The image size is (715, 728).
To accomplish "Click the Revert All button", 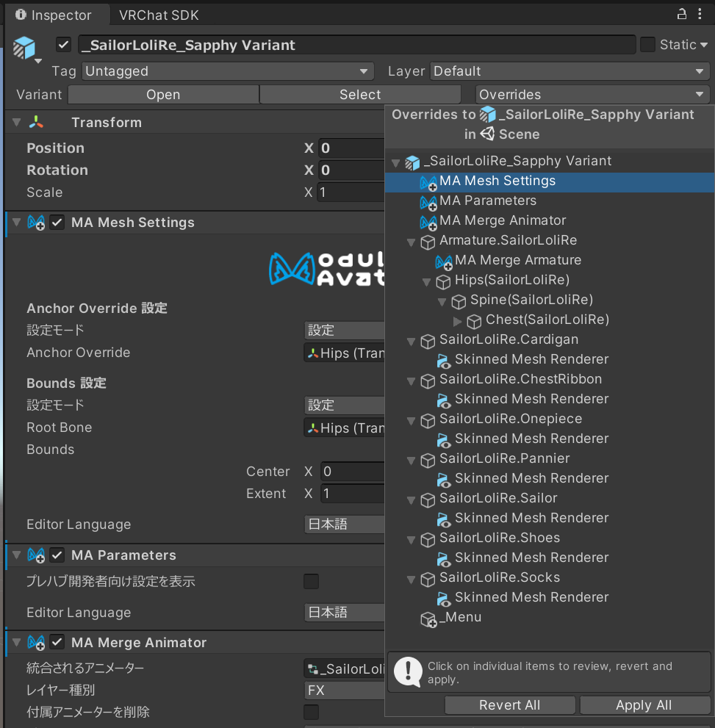I will pyautogui.click(x=510, y=704).
